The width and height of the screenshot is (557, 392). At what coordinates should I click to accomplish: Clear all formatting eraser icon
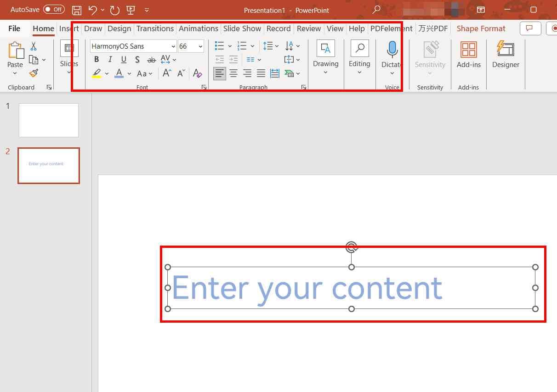tap(197, 73)
